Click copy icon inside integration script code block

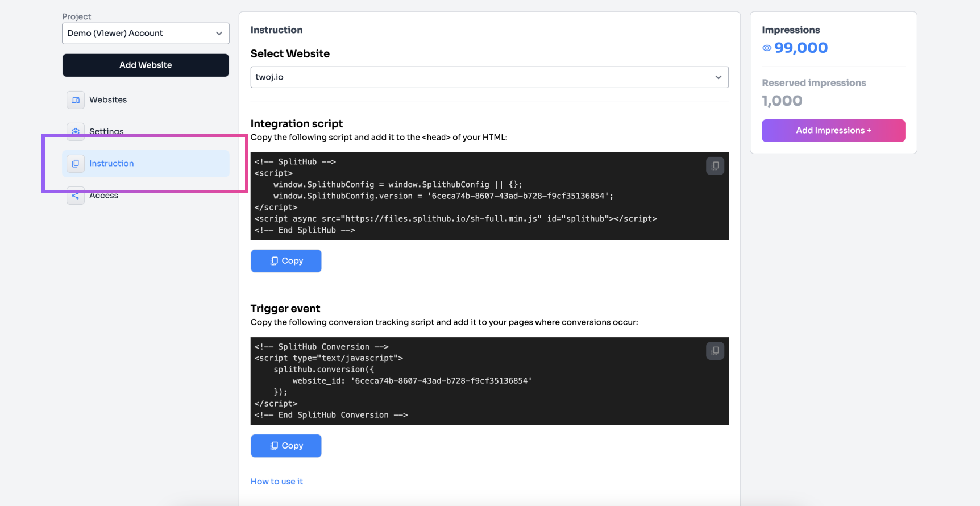[715, 166]
